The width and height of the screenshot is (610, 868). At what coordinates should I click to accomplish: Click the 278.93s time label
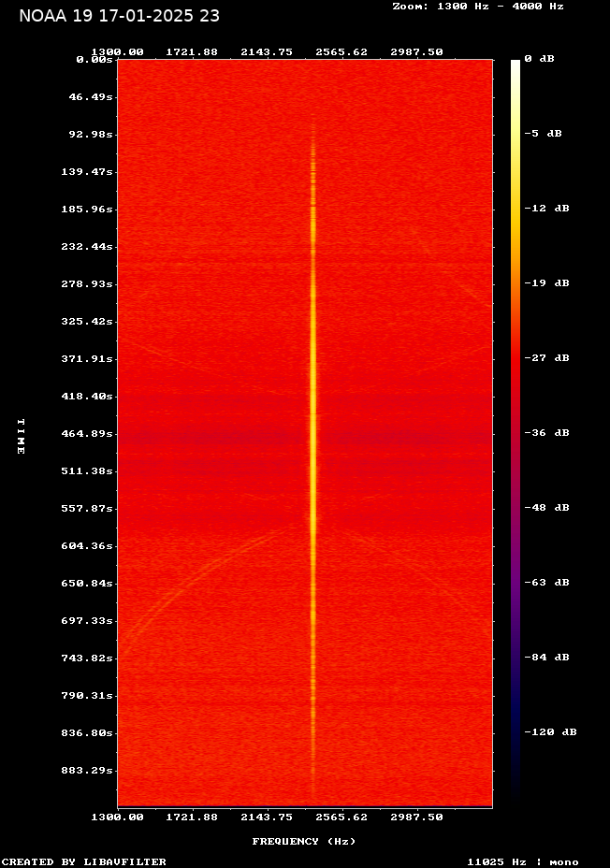[87, 284]
